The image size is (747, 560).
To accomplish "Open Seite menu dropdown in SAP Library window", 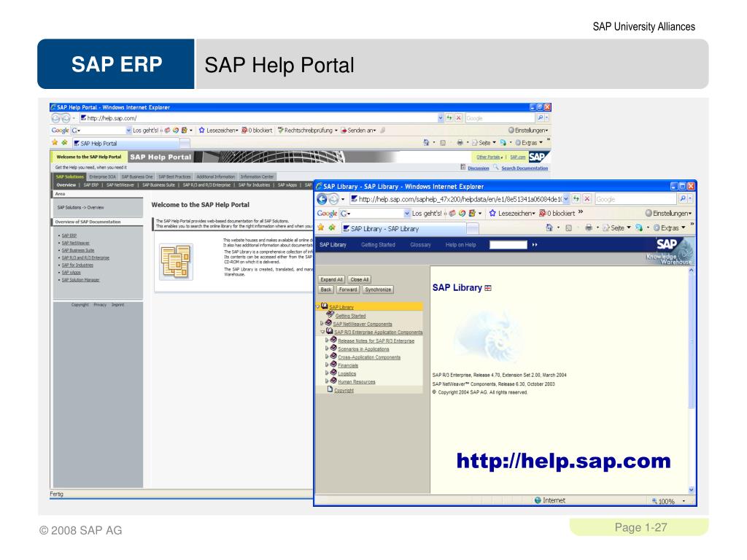I will [x=629, y=227].
